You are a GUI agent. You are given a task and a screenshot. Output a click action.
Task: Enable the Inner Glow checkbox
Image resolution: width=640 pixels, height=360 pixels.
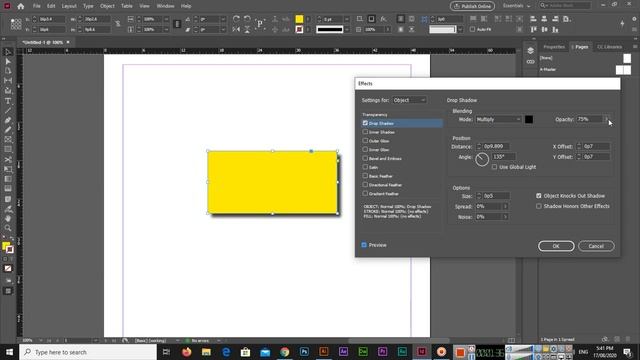point(365,149)
